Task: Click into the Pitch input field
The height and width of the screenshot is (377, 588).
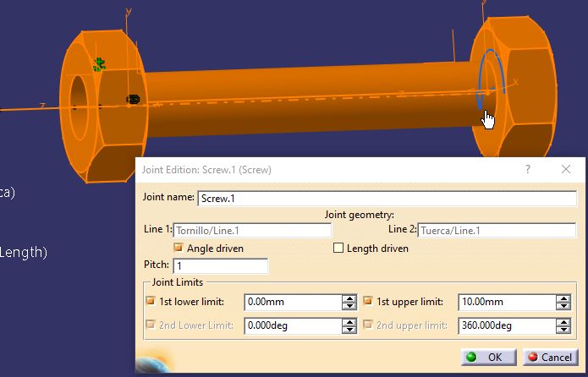Action: tap(221, 265)
